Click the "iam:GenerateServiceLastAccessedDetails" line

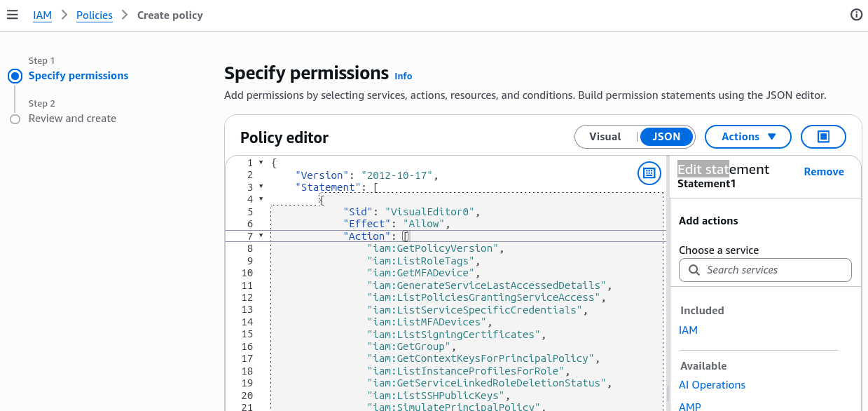click(x=489, y=285)
